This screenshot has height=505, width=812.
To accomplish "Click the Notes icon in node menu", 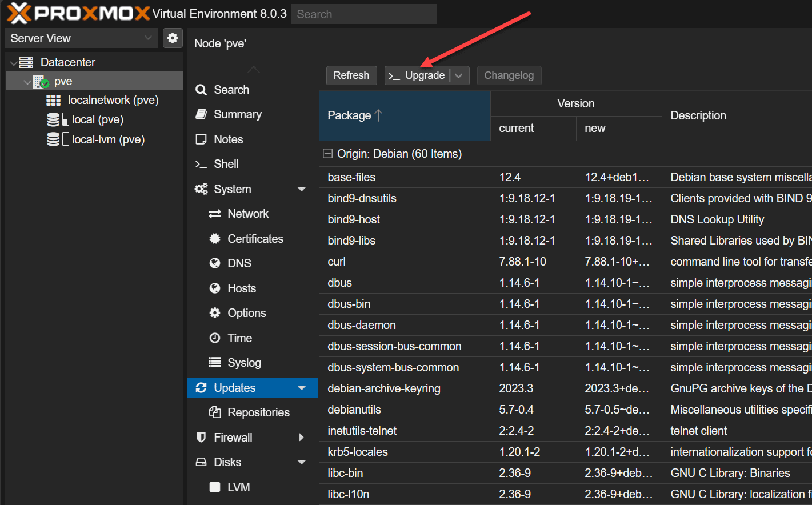I will [x=201, y=139].
